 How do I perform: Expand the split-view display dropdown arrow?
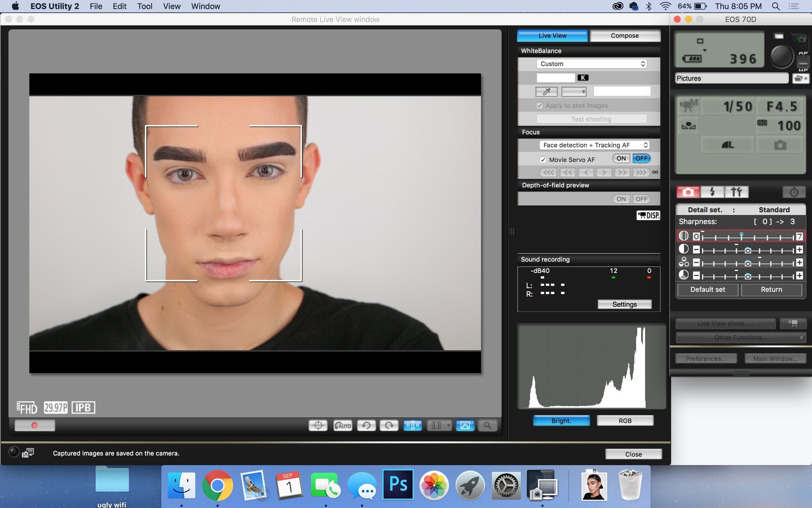pos(448,425)
